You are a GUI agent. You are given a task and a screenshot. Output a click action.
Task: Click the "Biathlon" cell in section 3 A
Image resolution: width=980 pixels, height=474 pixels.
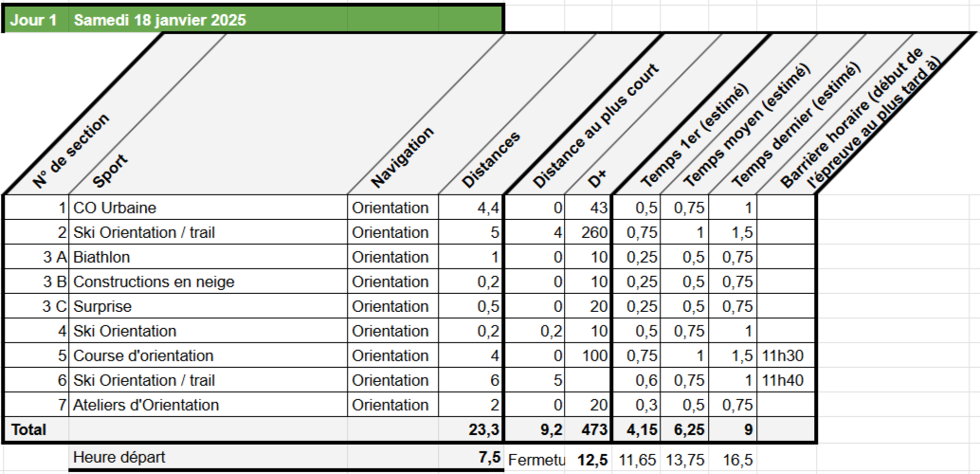pos(101,257)
